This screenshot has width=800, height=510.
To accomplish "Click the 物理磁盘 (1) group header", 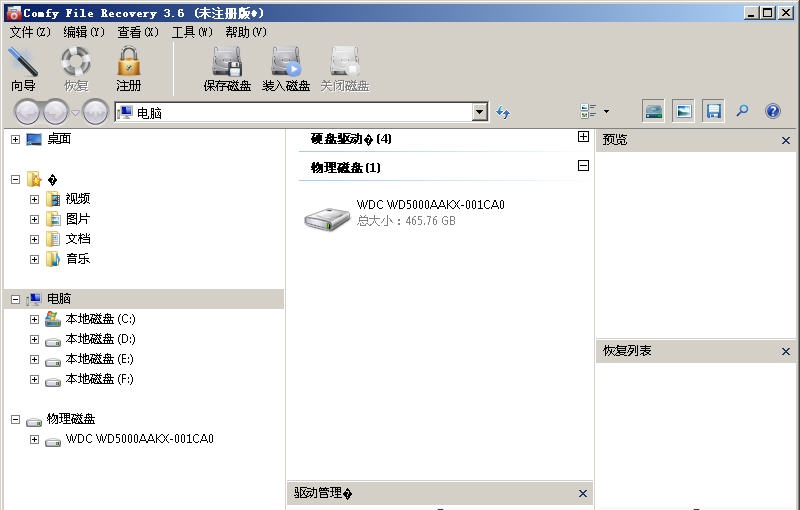I will click(x=345, y=167).
